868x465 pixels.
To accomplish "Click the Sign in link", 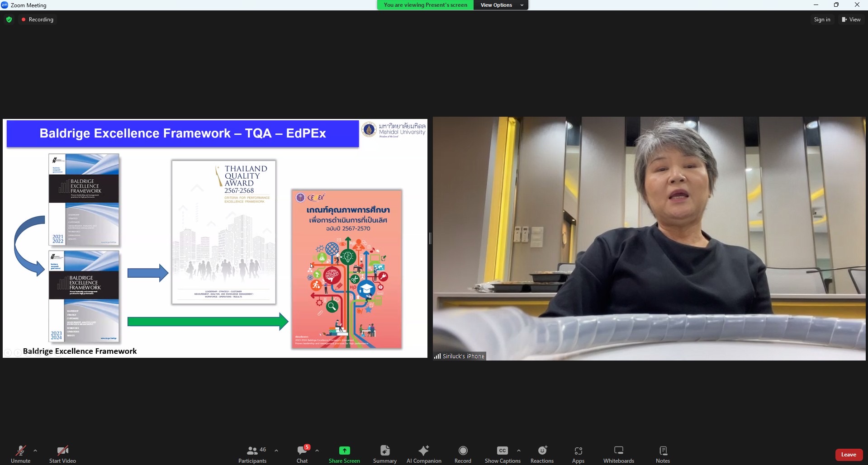I will 822,19.
